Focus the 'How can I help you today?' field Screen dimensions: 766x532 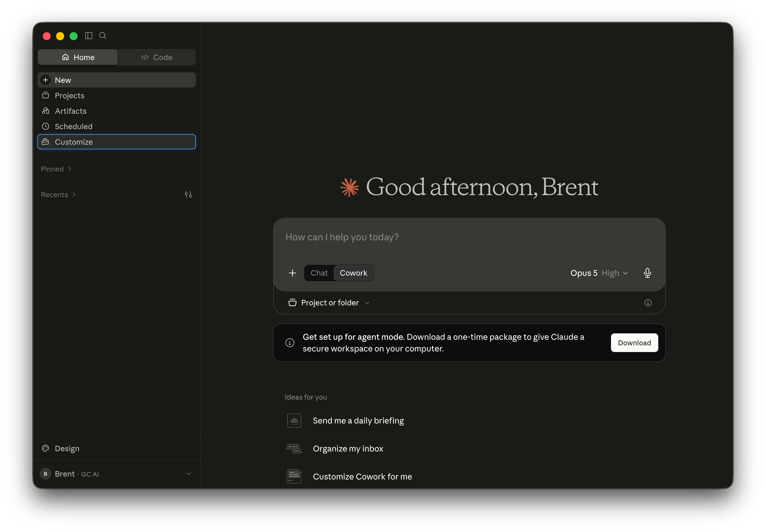(x=469, y=237)
